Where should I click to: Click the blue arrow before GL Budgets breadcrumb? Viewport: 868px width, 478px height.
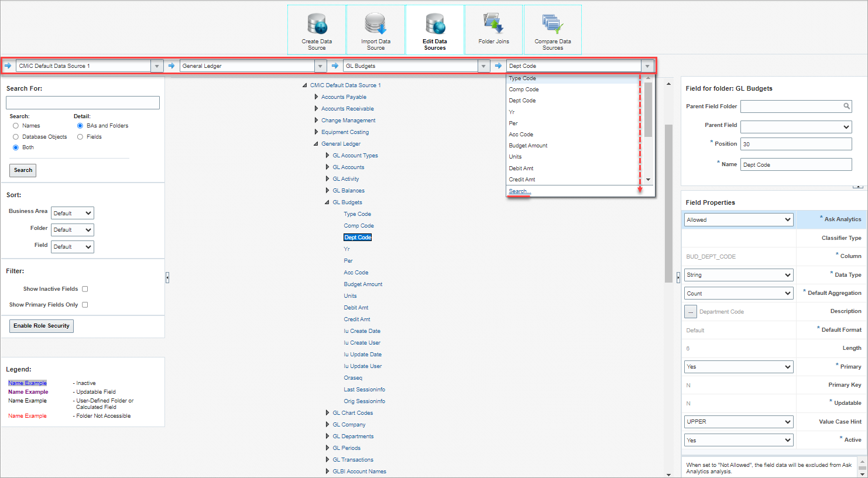[x=335, y=66]
